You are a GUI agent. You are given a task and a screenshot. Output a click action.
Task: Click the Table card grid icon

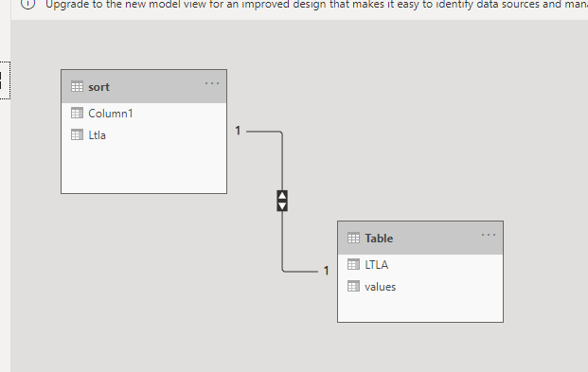pos(353,239)
